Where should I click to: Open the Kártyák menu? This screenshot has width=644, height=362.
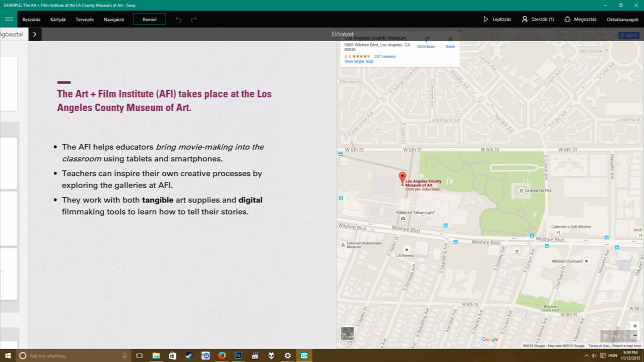point(58,19)
